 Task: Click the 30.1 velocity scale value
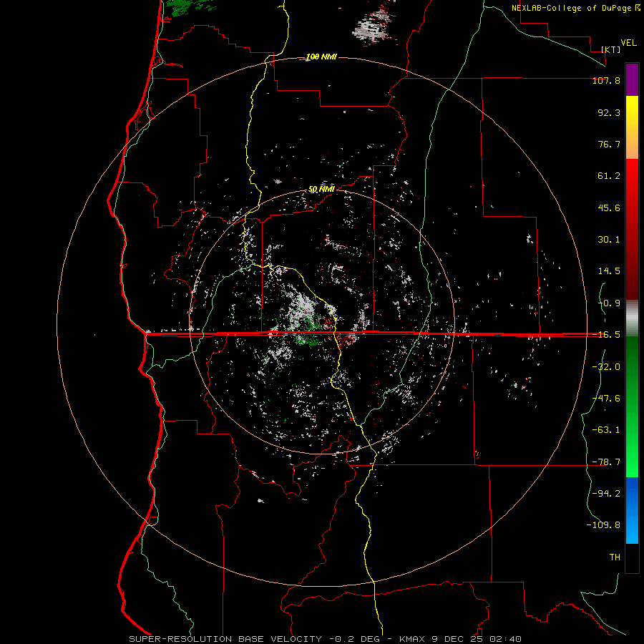[x=609, y=240]
